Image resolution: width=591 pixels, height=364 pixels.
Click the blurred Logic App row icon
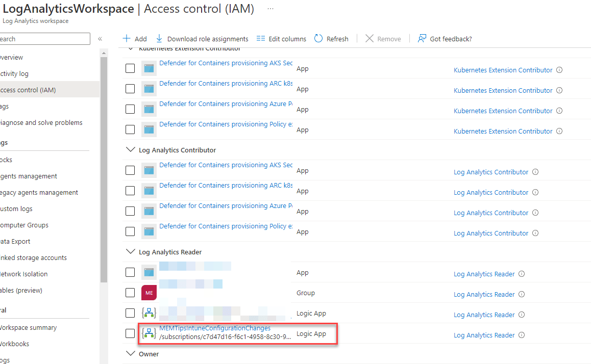click(149, 313)
